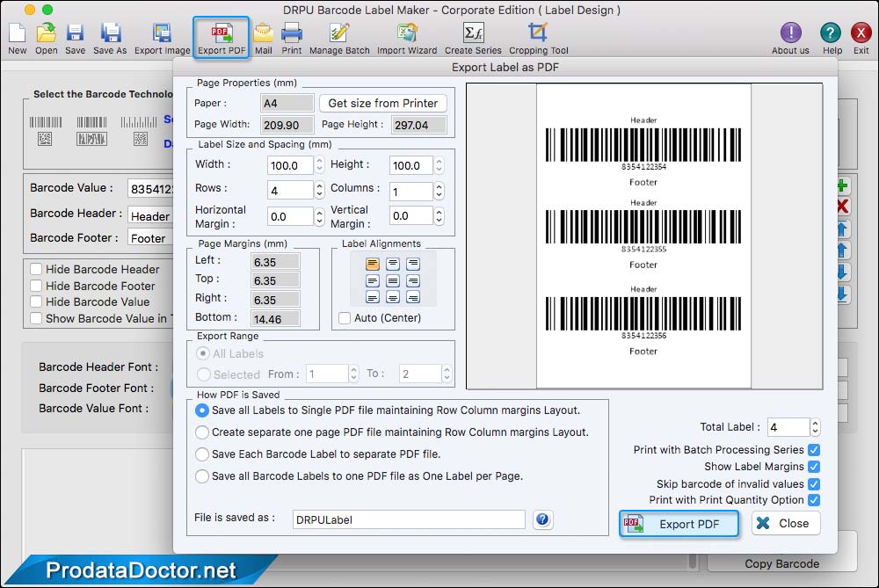Click the label Width stepper arrows
Image resolution: width=879 pixels, height=588 pixels.
coord(320,164)
